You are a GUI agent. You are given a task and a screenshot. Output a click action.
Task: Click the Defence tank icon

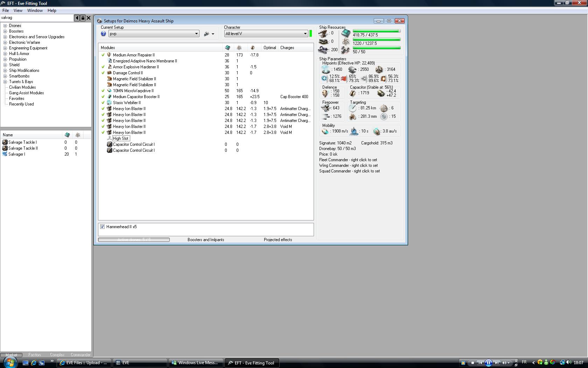[x=325, y=93]
